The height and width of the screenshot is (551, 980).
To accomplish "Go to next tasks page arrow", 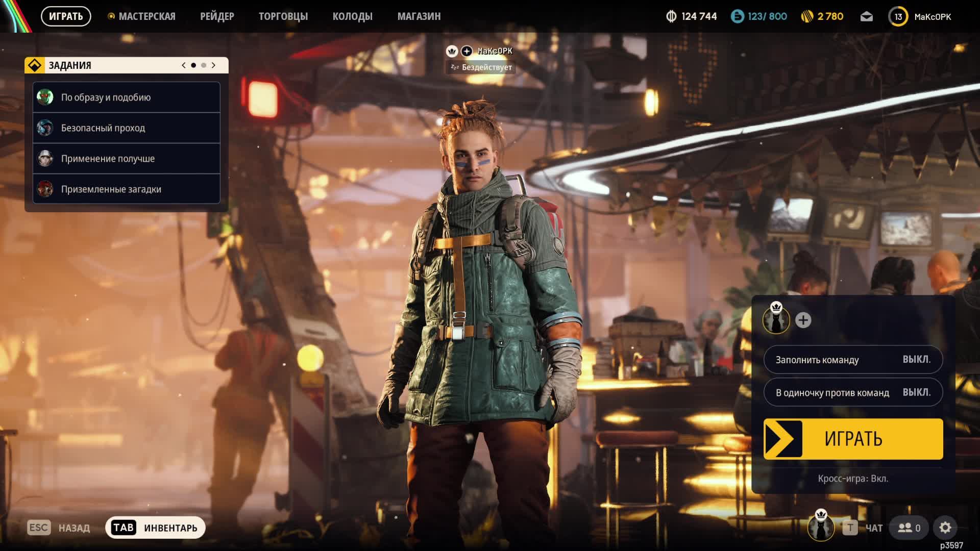I will pos(213,65).
